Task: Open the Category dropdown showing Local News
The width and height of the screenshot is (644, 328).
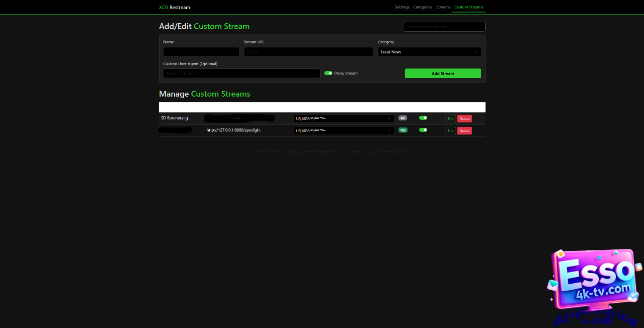Action: tap(429, 52)
